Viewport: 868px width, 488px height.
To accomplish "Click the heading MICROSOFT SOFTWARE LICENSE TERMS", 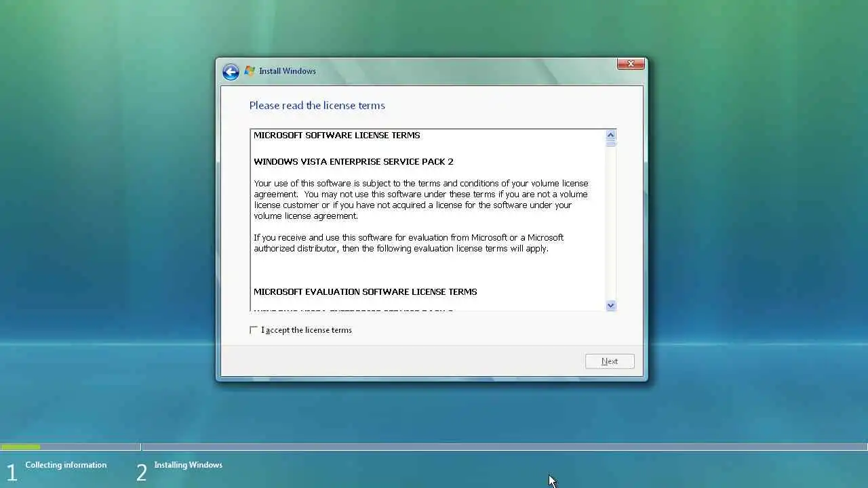I will 337,135.
